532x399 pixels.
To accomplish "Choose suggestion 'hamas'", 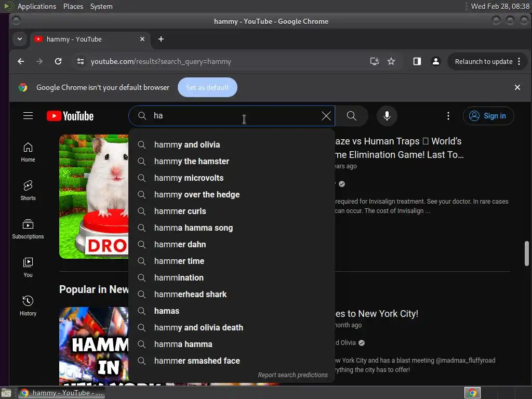I will tap(232, 311).
